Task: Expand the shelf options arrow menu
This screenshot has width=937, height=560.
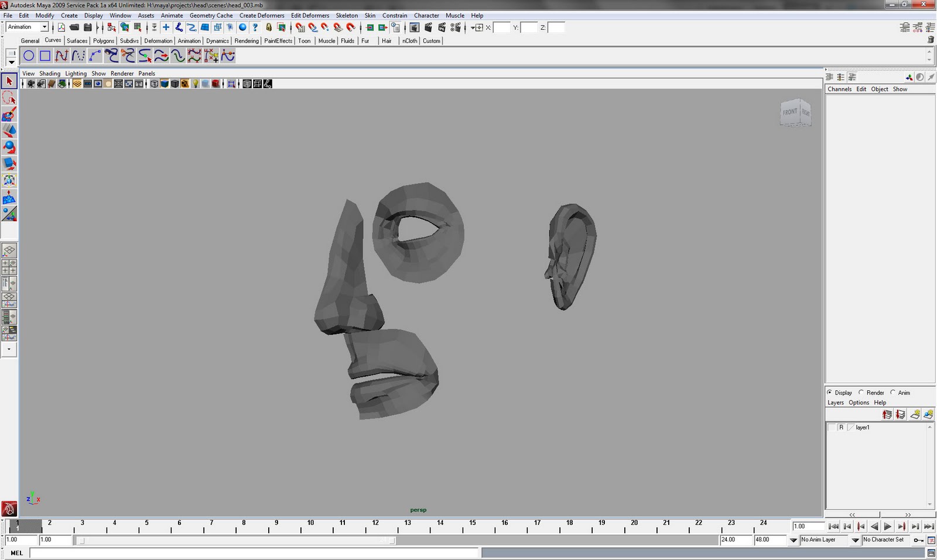Action: (11, 62)
